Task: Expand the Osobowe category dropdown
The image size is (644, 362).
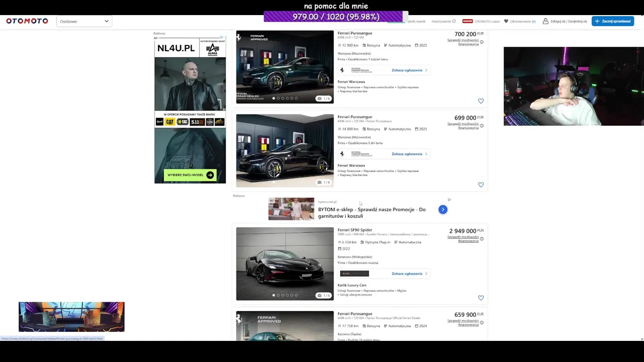Action: 84,21
